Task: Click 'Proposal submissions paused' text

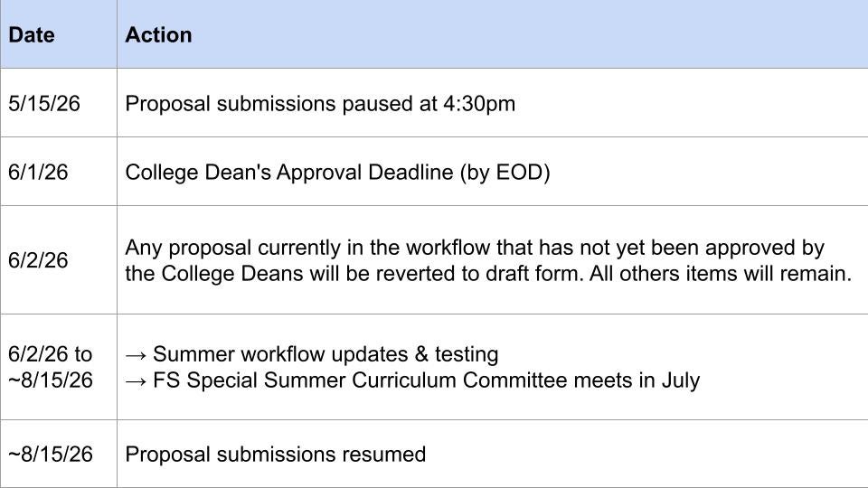Action: coord(269,104)
